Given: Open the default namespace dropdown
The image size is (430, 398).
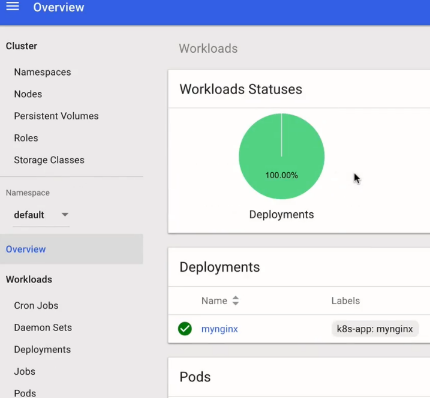Looking at the screenshot, I should [x=41, y=215].
